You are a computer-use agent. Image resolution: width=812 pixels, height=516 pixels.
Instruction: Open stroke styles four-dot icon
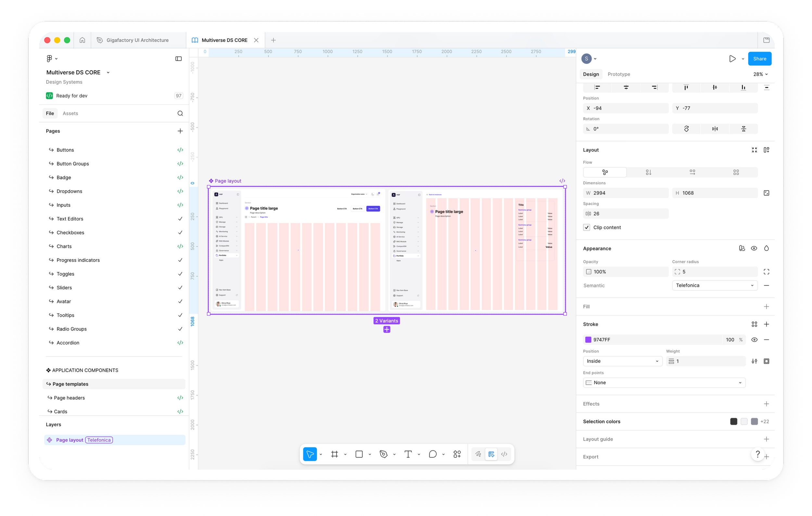pyautogui.click(x=754, y=324)
